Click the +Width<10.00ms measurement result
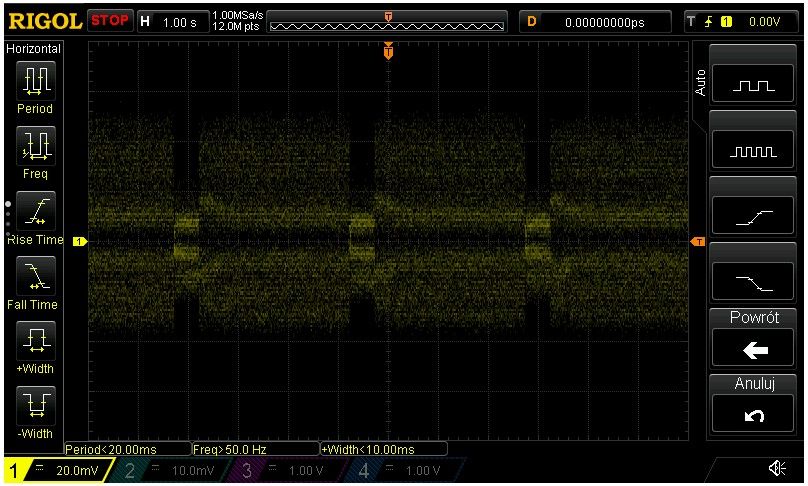Screen dimensions: 808x486 (383, 449)
